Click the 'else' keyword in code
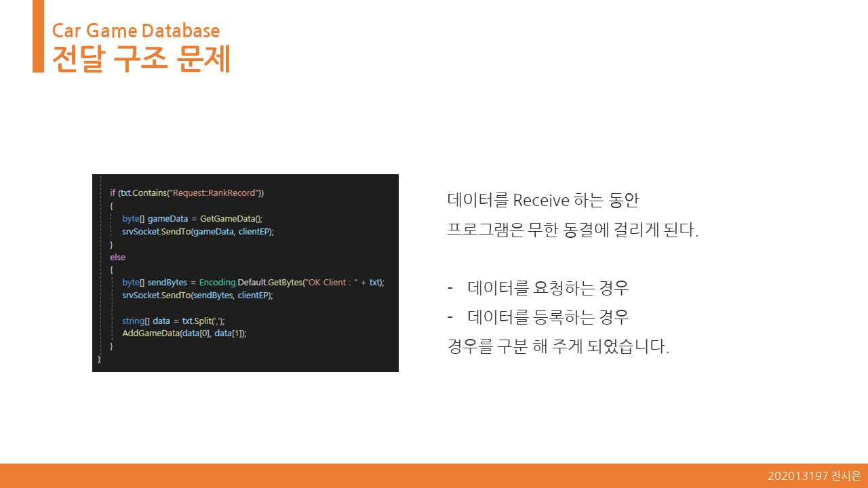 point(117,257)
